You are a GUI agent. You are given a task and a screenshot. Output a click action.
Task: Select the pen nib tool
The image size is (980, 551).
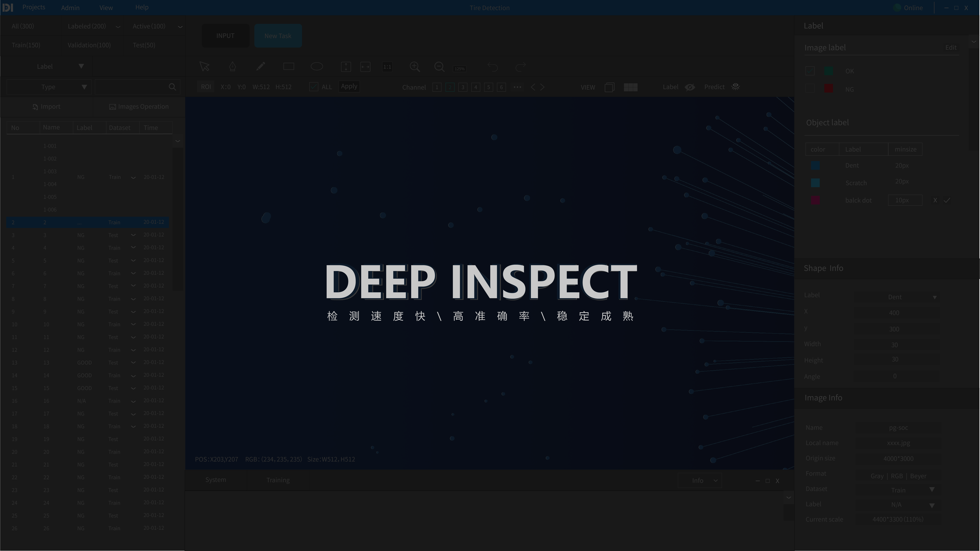[232, 67]
